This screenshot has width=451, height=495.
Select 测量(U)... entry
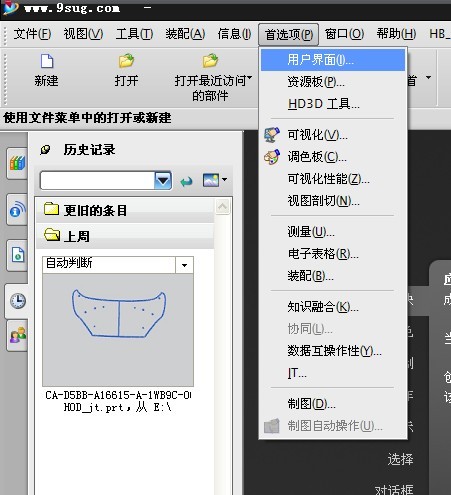333,232
